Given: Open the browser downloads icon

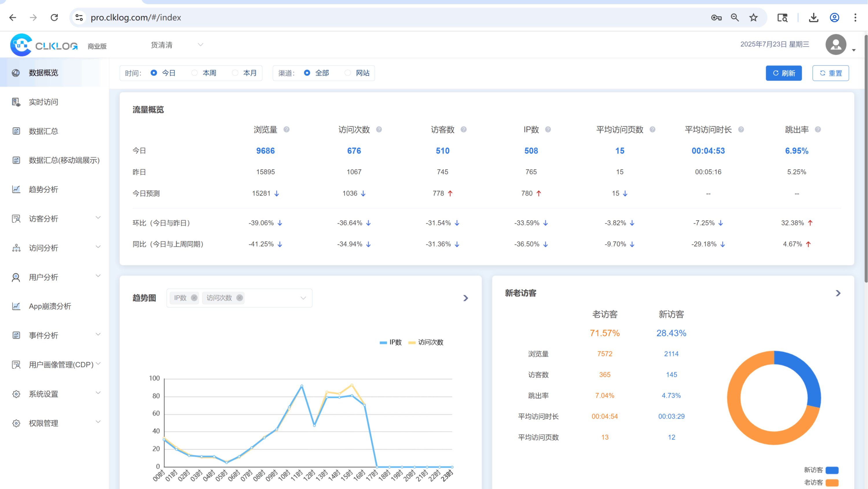Looking at the screenshot, I should 814,18.
